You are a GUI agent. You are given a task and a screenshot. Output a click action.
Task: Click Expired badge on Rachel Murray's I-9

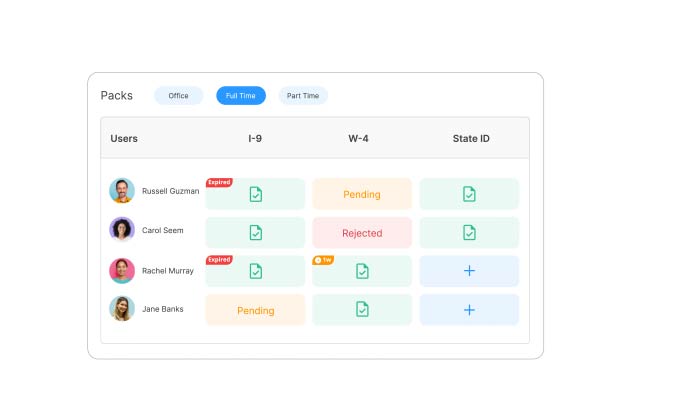pos(219,260)
